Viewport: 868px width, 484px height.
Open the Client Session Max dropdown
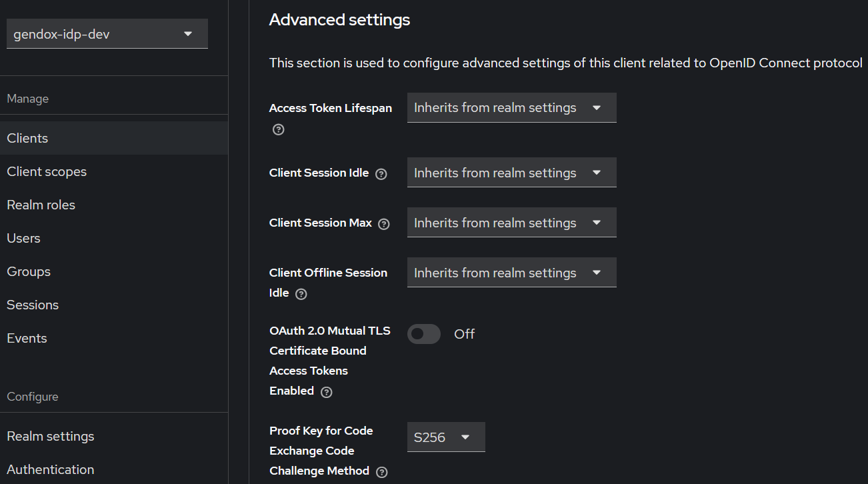(511, 222)
